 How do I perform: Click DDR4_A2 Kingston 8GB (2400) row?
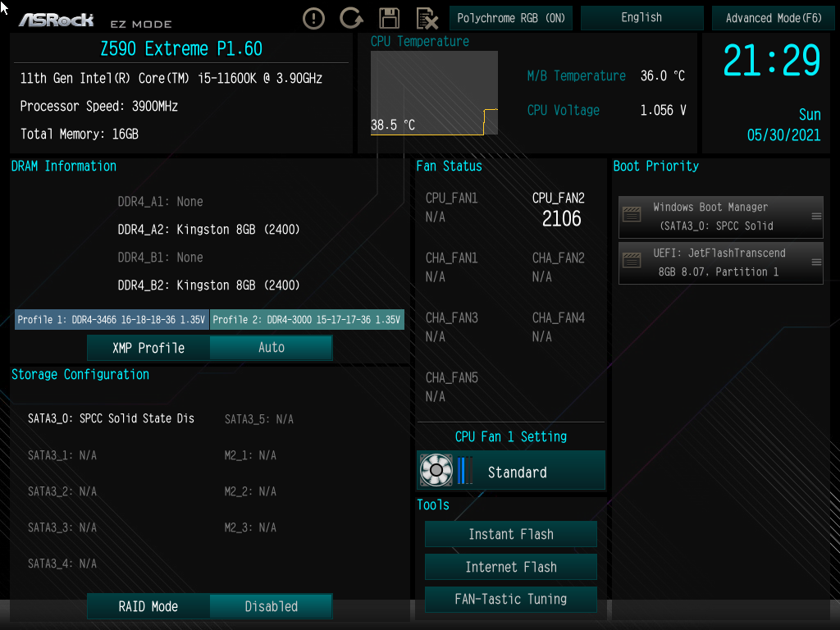208,230
